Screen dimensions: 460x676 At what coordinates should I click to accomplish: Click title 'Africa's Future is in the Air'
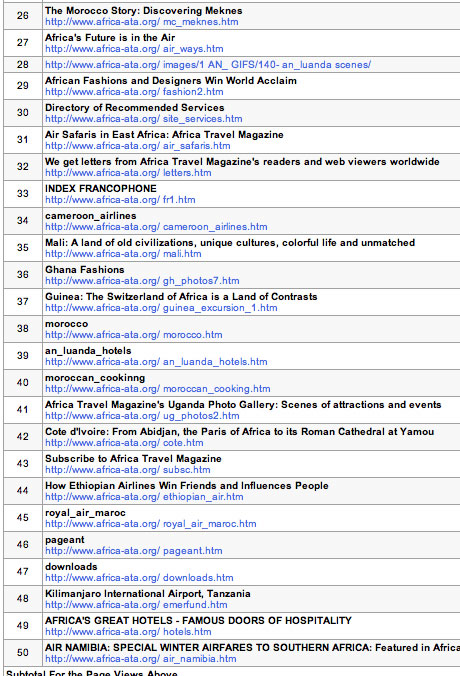click(110, 38)
